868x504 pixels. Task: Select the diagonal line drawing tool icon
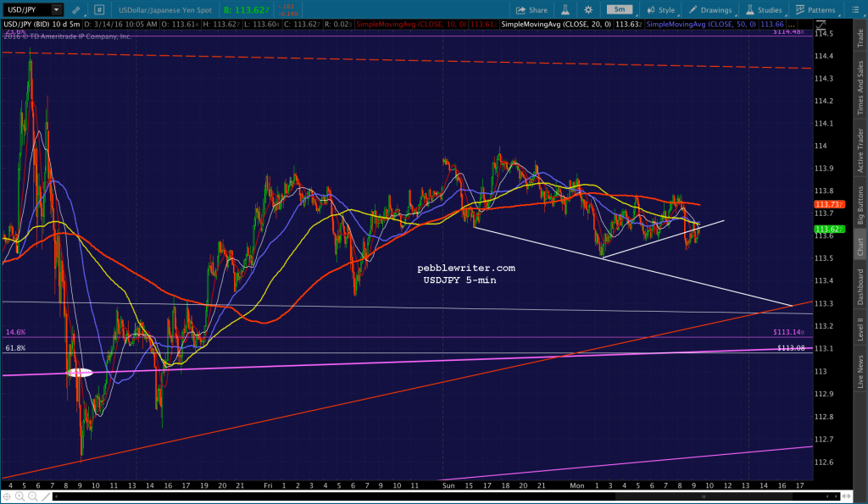pos(46,496)
